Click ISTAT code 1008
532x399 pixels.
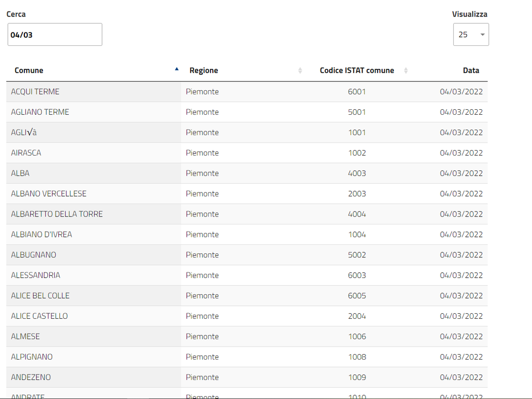coord(357,357)
